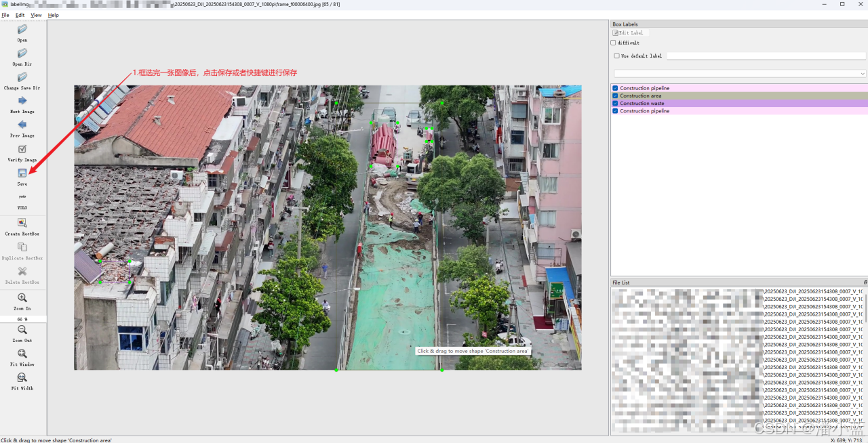This screenshot has width=868, height=443.
Task: Open the File menu
Action: click(5, 15)
